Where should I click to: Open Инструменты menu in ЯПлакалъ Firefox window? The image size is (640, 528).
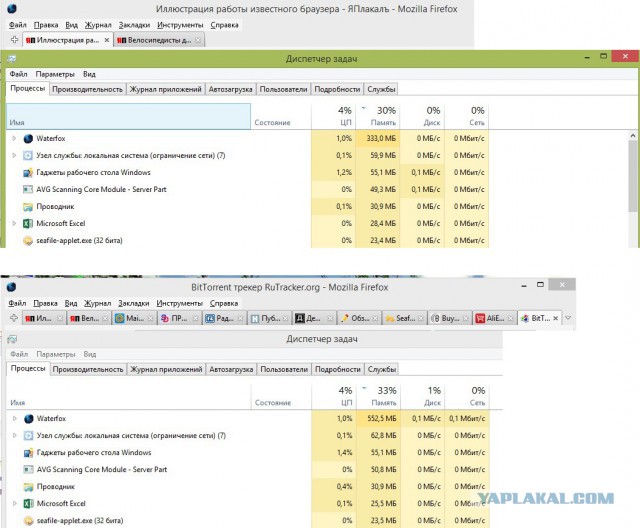pyautogui.click(x=180, y=25)
